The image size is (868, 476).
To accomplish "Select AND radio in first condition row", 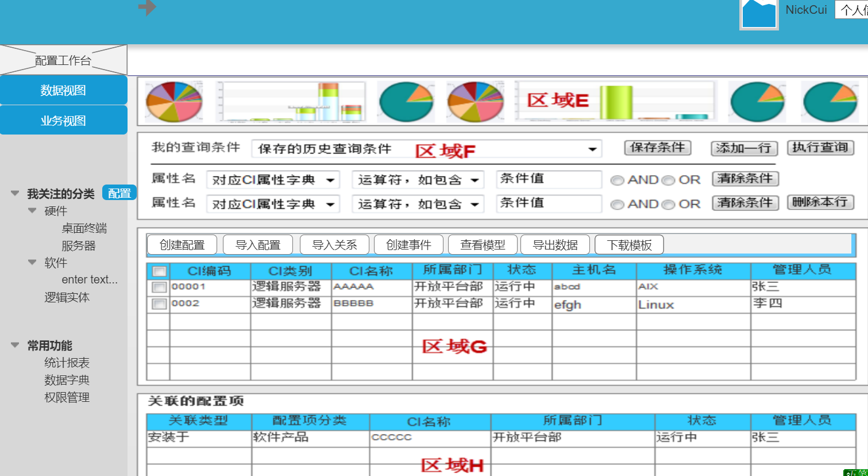I will [618, 181].
